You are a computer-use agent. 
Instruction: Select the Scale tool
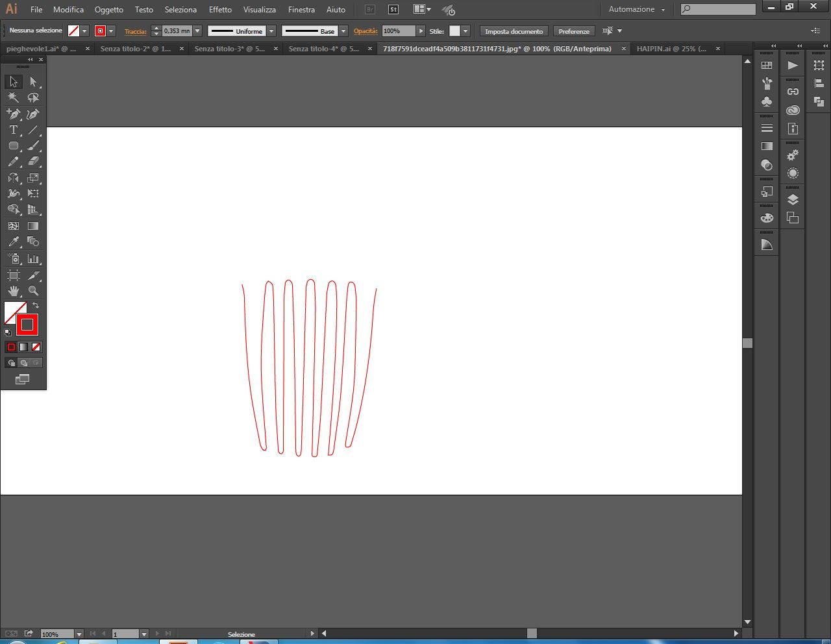pyautogui.click(x=33, y=178)
